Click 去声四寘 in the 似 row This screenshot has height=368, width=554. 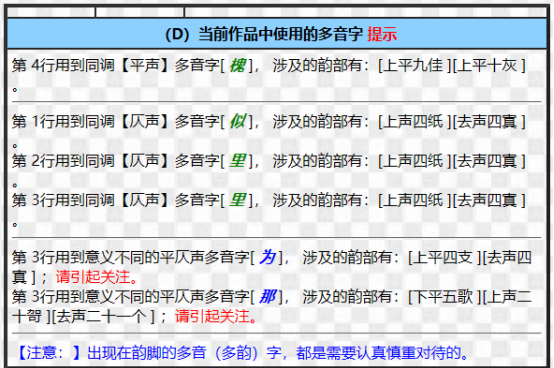pos(487,121)
